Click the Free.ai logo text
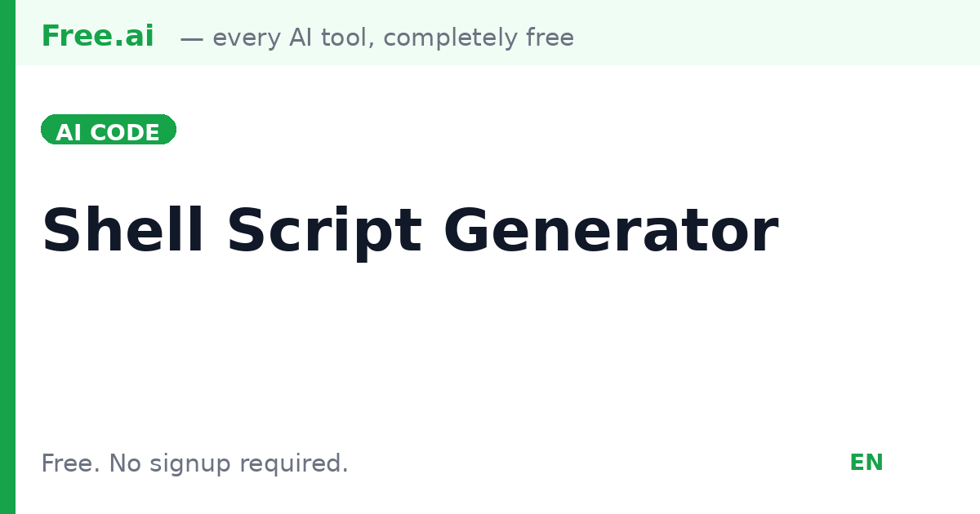This screenshot has width=980, height=514. (97, 37)
